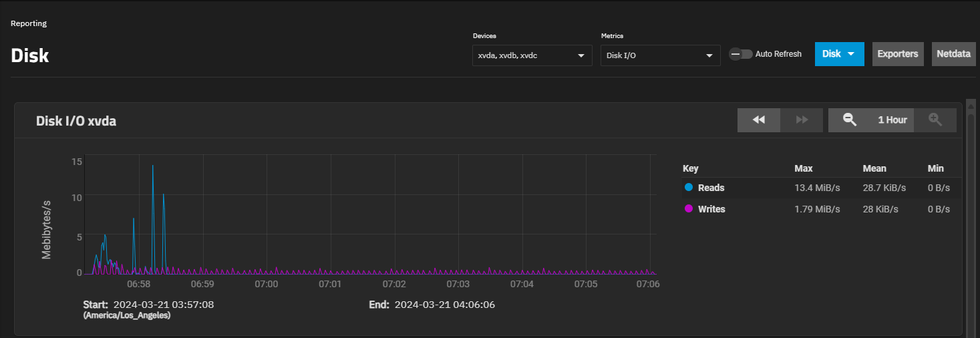Select the Reads legend label

[711, 188]
